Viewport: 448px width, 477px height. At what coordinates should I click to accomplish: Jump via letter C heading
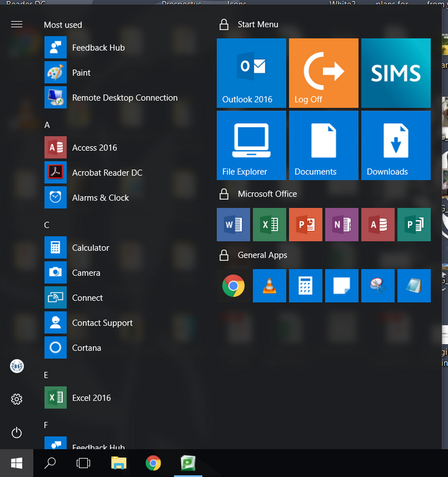coord(46,225)
